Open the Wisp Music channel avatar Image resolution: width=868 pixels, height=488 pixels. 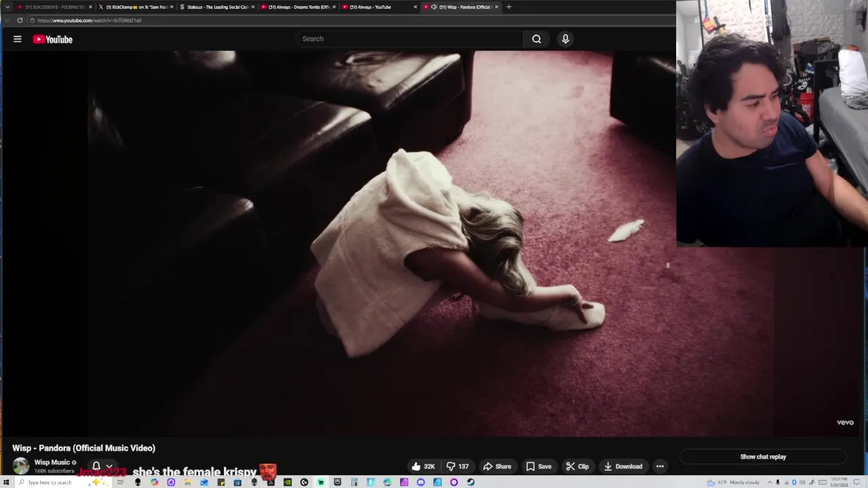pyautogui.click(x=21, y=466)
